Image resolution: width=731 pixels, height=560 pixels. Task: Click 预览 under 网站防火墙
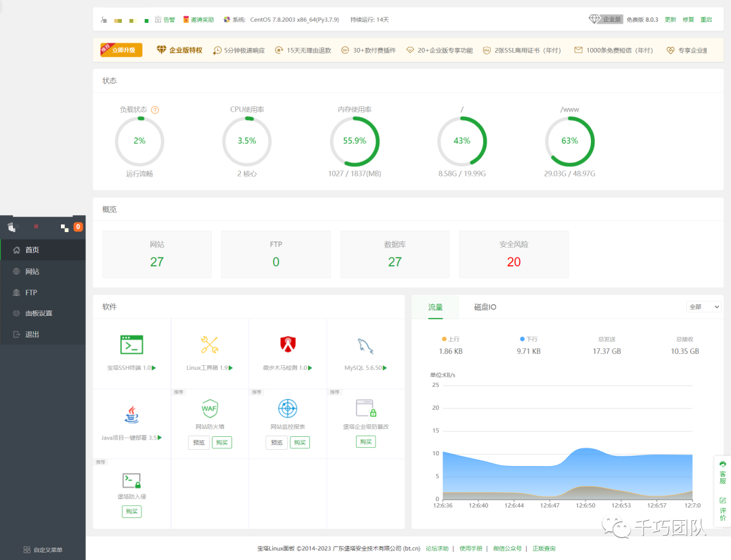199,442
